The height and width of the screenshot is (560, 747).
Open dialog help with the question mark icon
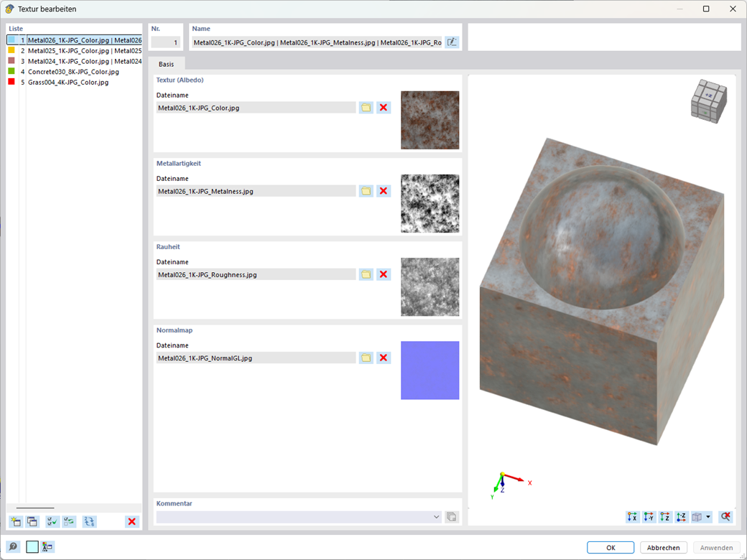tap(13, 546)
